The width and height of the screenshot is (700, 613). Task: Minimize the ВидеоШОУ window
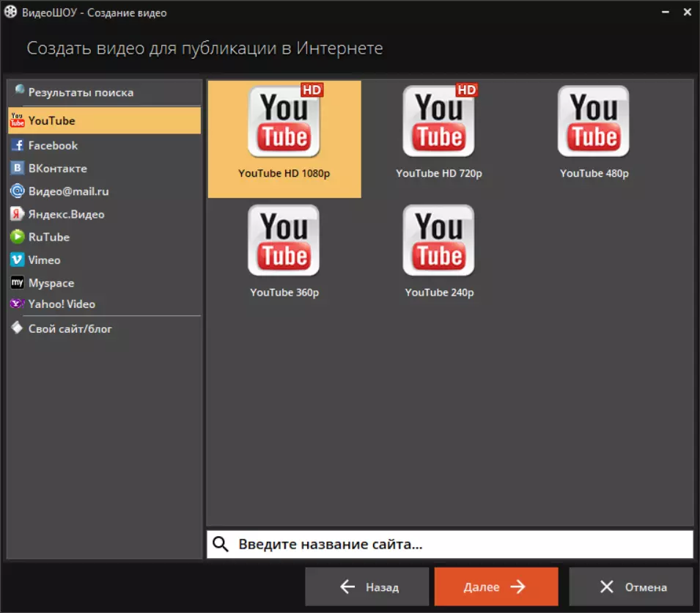[x=665, y=12]
